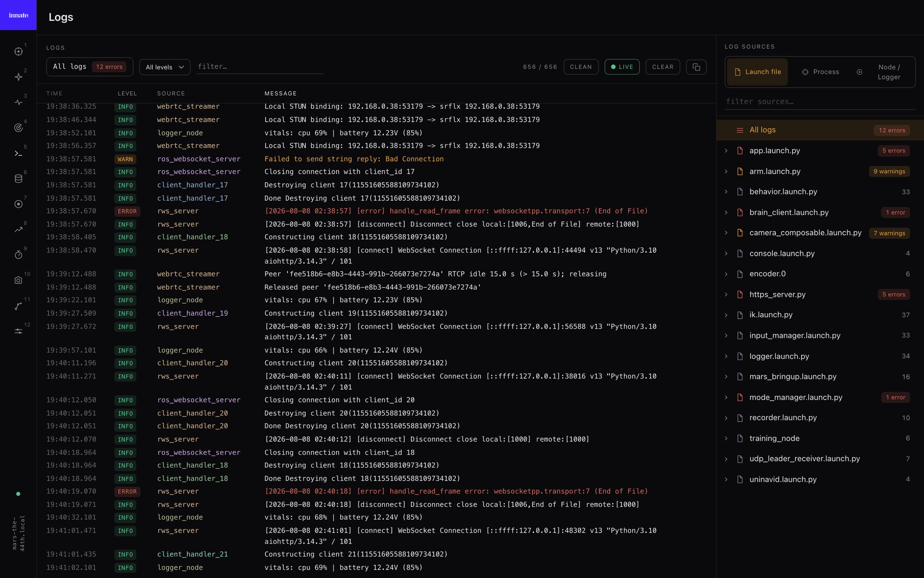The image size is (924, 578).
Task: Open sidebar item 5 terminal logs icon
Action: 18,153
